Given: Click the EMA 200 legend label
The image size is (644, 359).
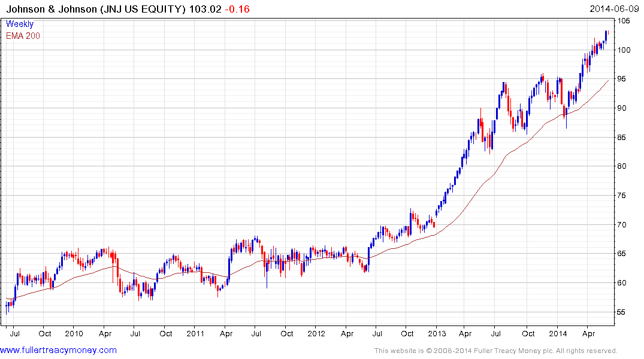Looking at the screenshot, I should coord(23,36).
